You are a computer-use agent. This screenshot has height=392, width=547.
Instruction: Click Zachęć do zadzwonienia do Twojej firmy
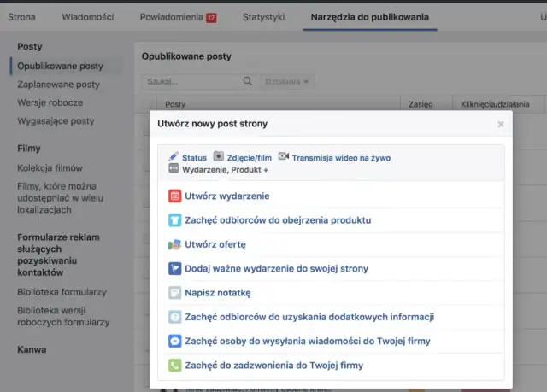click(x=273, y=366)
